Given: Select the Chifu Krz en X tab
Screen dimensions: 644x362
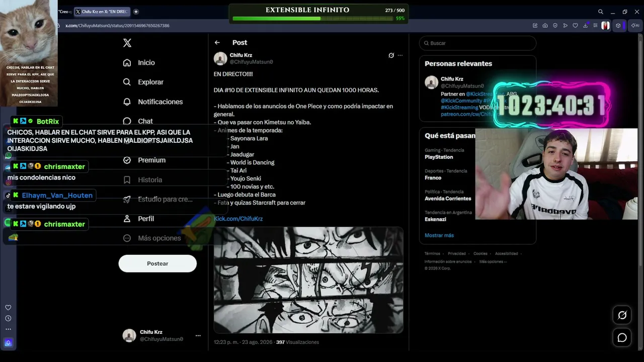Looking at the screenshot, I should point(102,12).
